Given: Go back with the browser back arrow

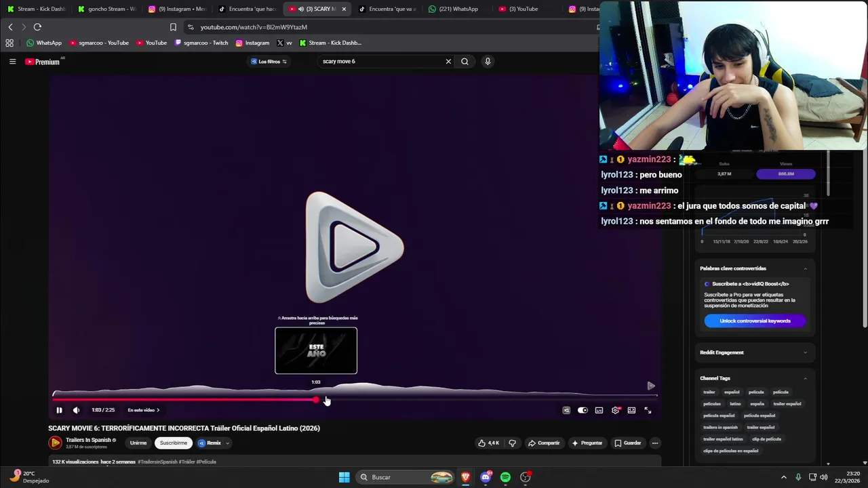Looking at the screenshot, I should click(10, 27).
